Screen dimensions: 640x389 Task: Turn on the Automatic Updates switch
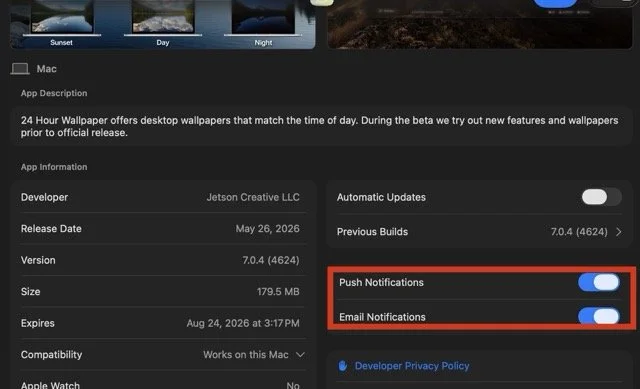click(x=601, y=197)
